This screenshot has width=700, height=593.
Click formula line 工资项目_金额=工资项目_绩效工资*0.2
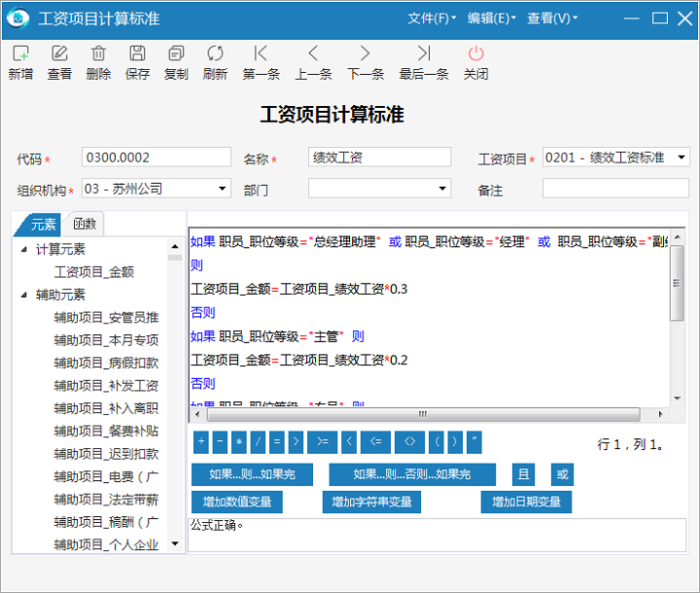point(299,360)
